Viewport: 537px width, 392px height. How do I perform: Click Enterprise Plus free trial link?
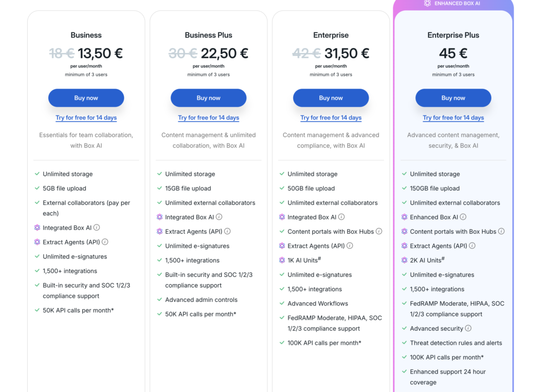(x=453, y=118)
